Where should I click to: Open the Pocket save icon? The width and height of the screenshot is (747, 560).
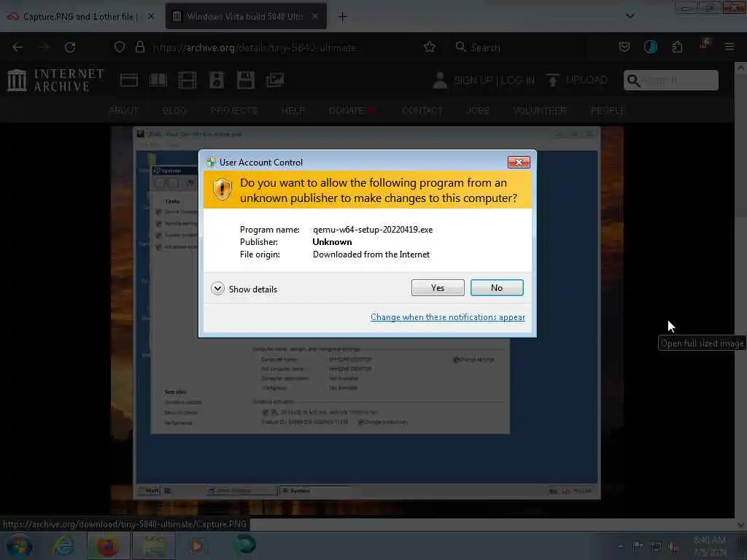[x=624, y=47]
